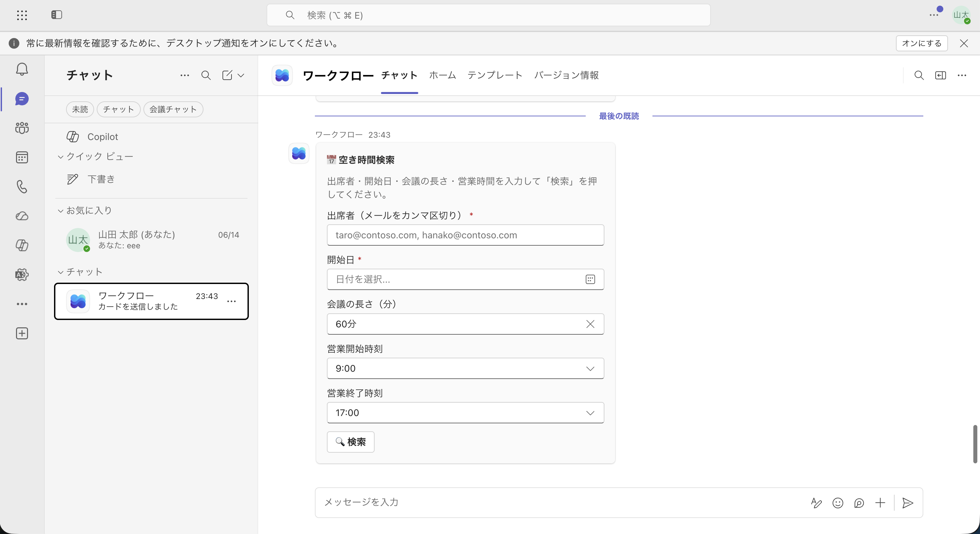
Task: Open the 営業終了時刻 17:00 dropdown
Action: coord(465,413)
